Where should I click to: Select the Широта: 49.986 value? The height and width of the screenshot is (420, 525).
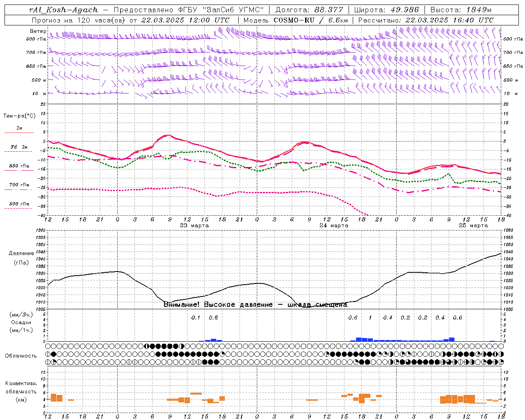(386, 10)
